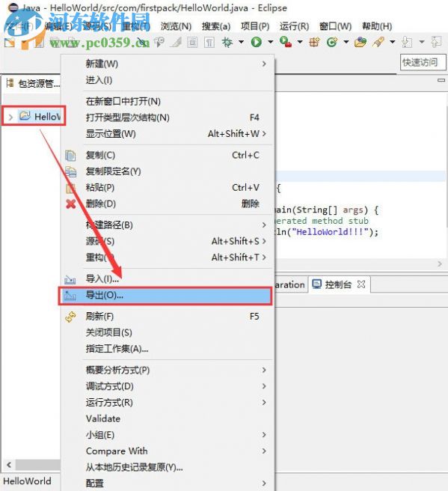This screenshot has height=491, width=448.
Task: Select 从本地历史记录复原(Y)... entry
Action: point(168,467)
